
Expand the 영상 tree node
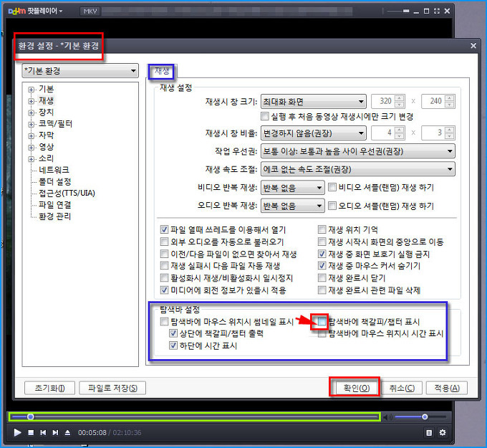point(31,148)
